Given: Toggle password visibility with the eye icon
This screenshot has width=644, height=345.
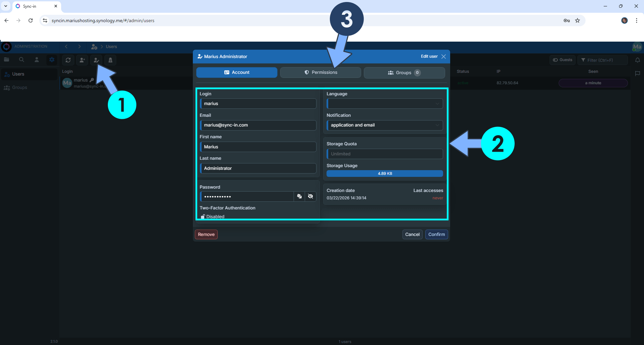Looking at the screenshot, I should (x=310, y=196).
